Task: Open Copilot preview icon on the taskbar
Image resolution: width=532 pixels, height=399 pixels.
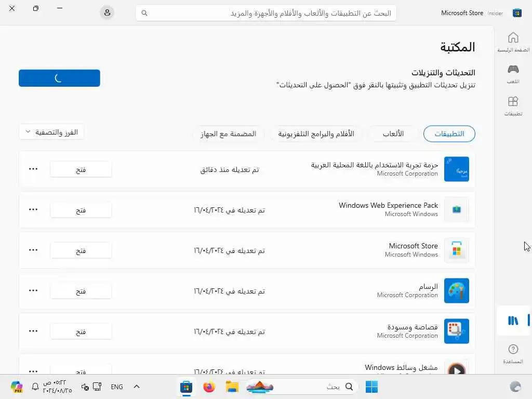Action: (x=16, y=387)
